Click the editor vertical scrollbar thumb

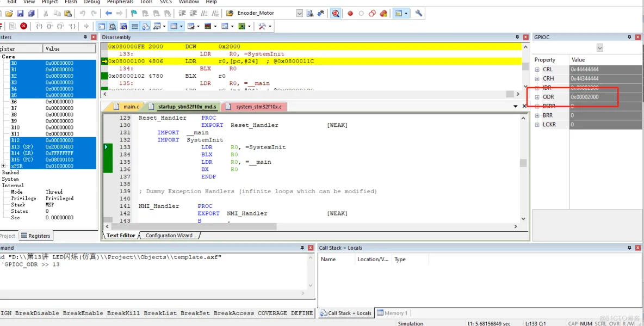click(523, 163)
